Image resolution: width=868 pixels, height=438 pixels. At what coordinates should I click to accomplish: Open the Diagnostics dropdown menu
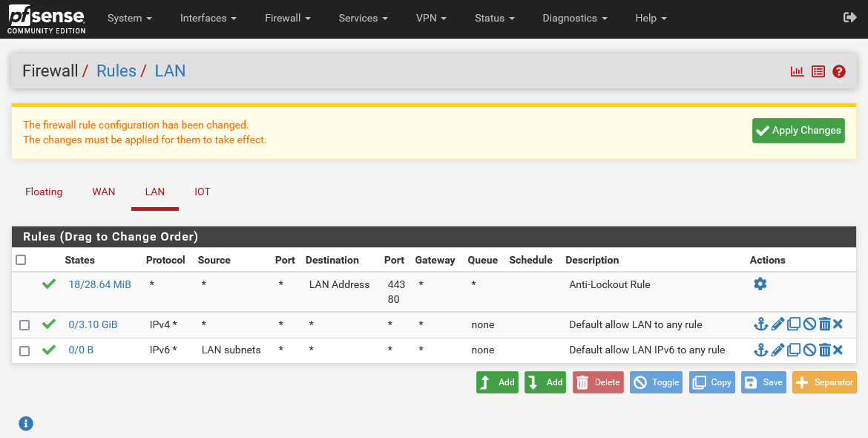574,18
